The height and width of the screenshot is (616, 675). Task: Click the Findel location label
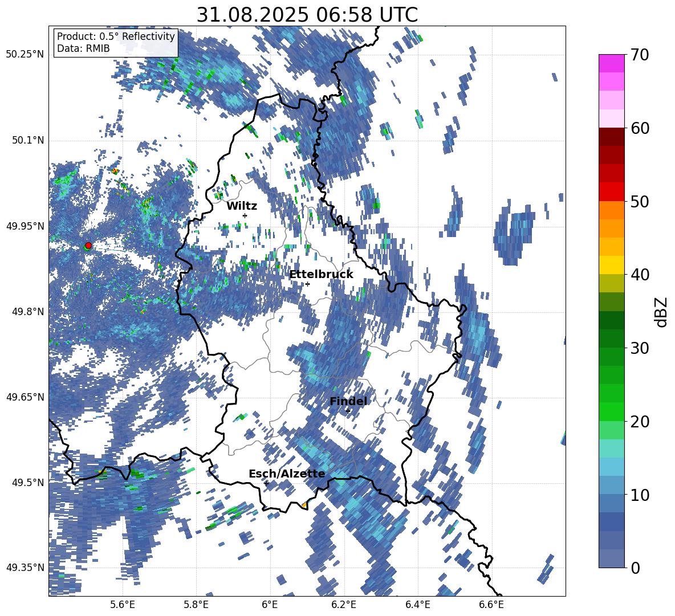pos(348,401)
